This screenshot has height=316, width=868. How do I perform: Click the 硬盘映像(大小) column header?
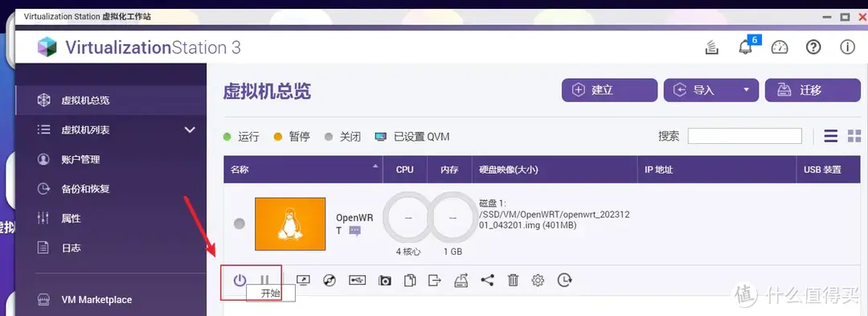(x=555, y=170)
